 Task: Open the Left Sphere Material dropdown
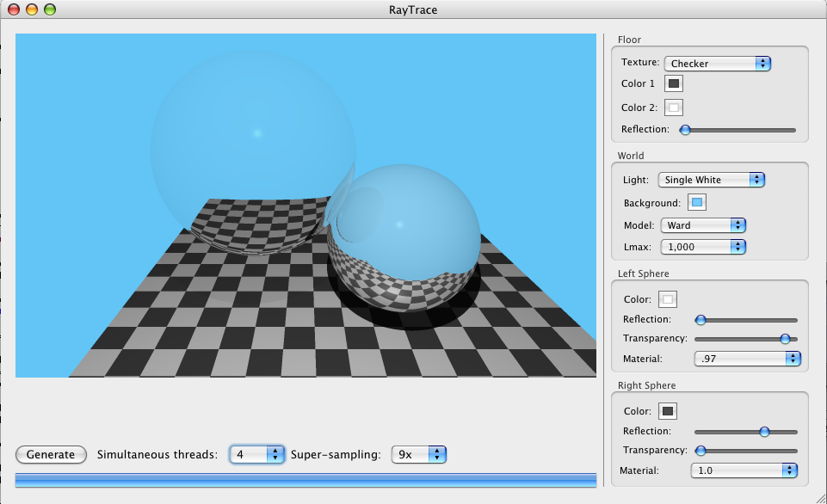point(747,359)
